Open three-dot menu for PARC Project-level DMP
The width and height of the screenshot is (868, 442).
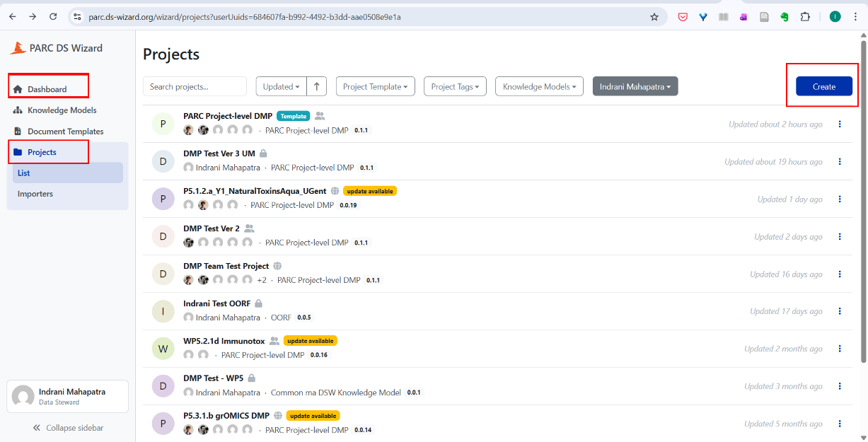point(840,124)
